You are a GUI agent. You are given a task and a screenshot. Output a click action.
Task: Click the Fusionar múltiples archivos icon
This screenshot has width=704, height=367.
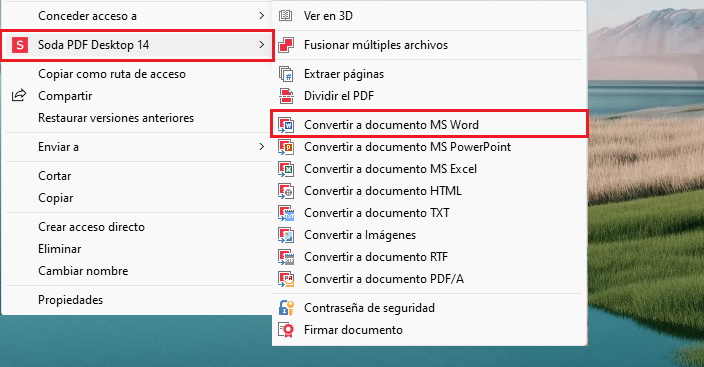coord(286,45)
